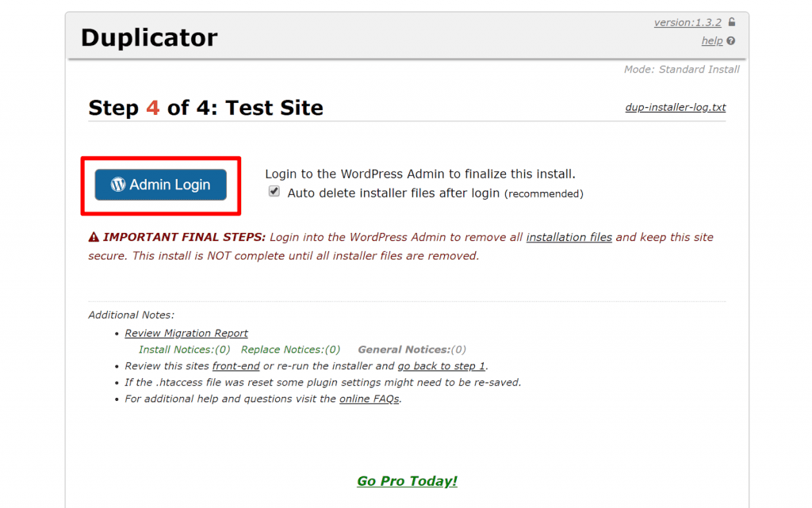The width and height of the screenshot is (812, 508).
Task: Open Review Migration Report
Action: point(186,333)
